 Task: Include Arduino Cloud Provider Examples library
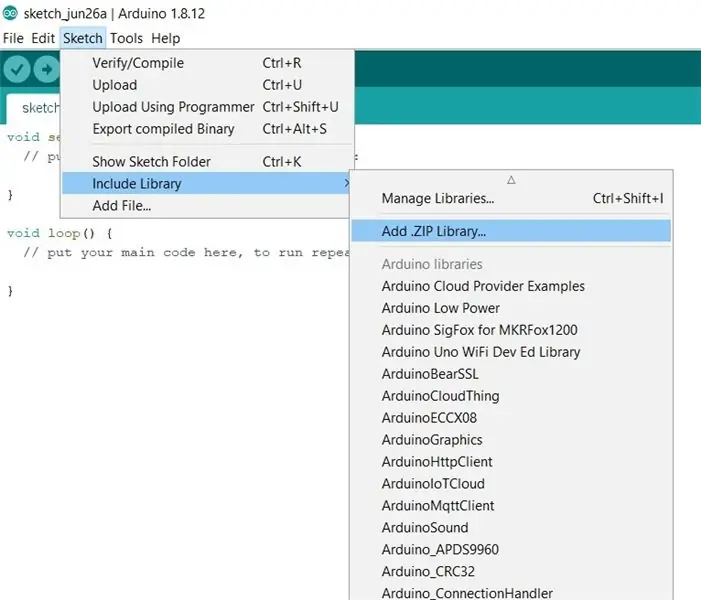coord(511,286)
